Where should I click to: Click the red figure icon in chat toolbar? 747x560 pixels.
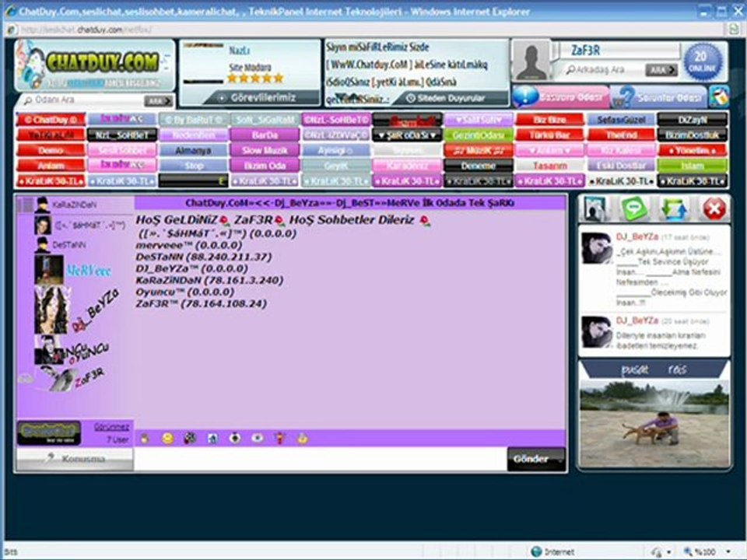(280, 439)
